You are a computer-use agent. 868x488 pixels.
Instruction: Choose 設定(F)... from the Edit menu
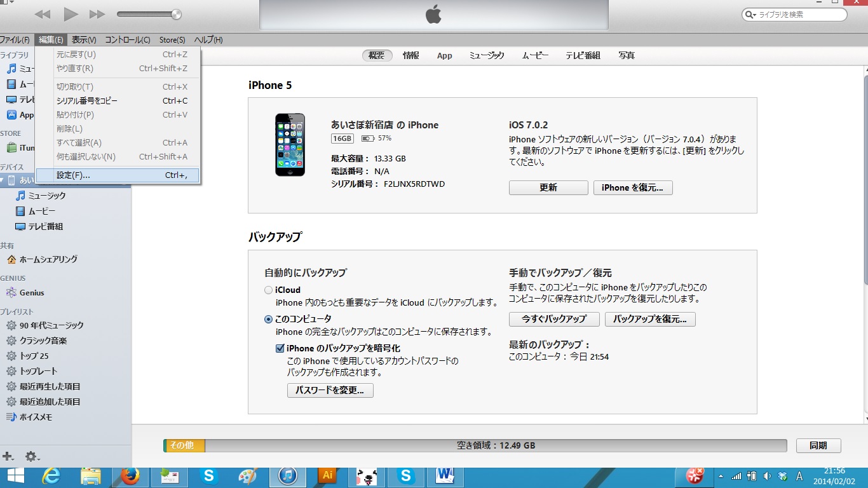point(118,175)
